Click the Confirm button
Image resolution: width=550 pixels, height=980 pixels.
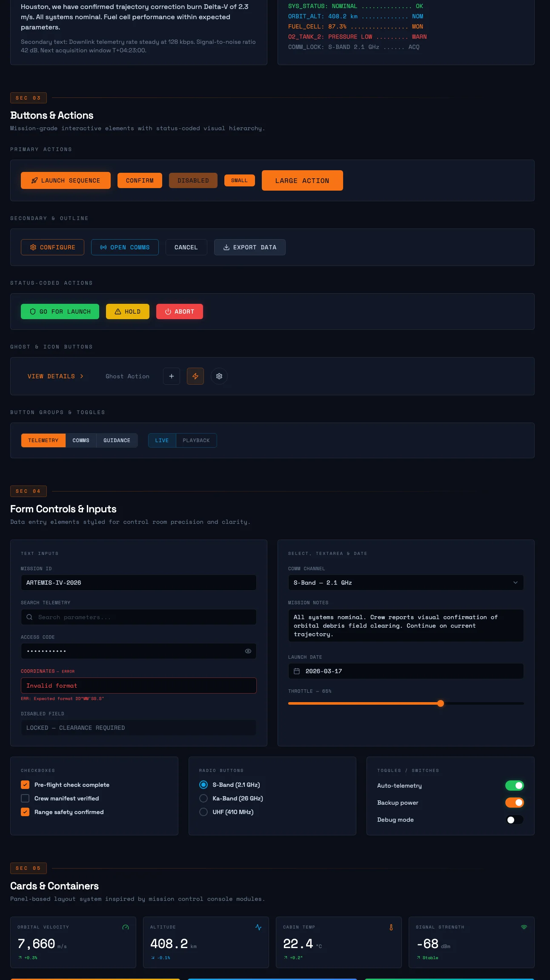pos(140,180)
